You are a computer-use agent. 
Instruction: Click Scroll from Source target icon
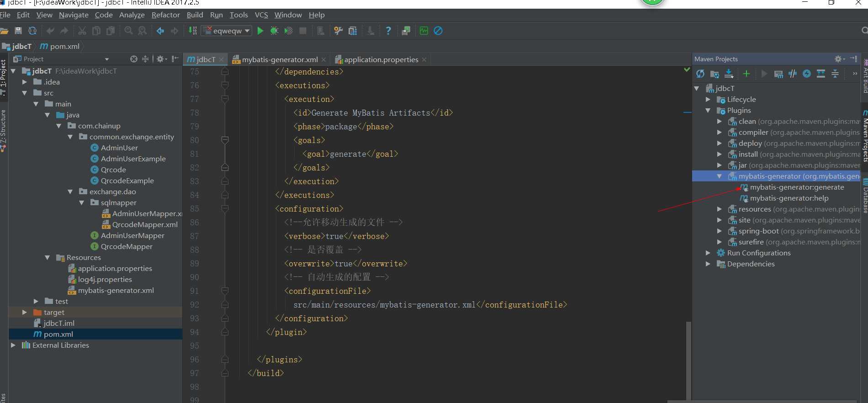pyautogui.click(x=133, y=59)
